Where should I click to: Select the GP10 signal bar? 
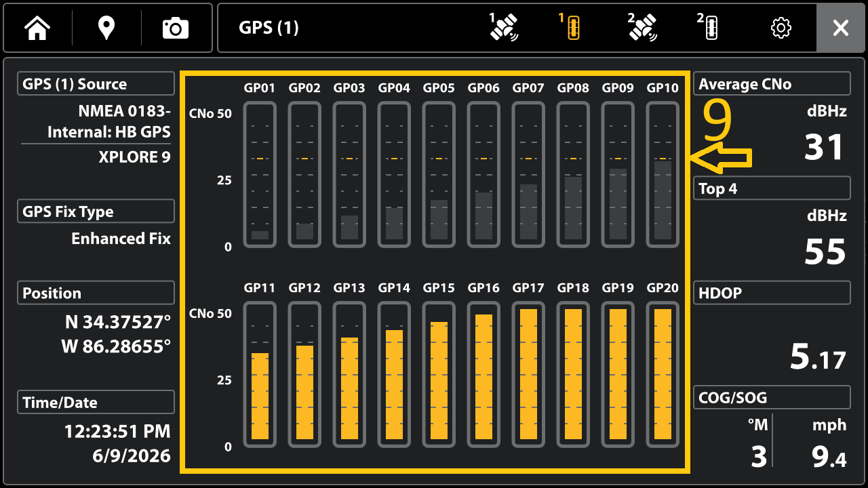(663, 174)
